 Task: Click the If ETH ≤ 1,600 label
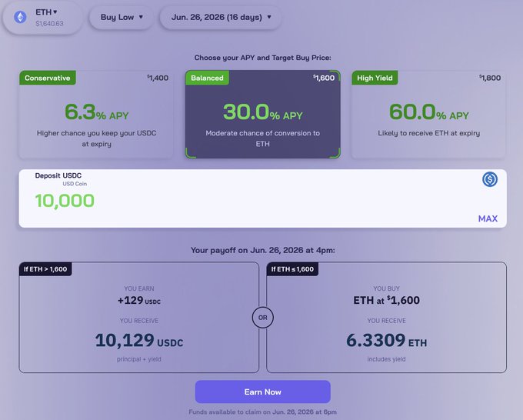[292, 269]
